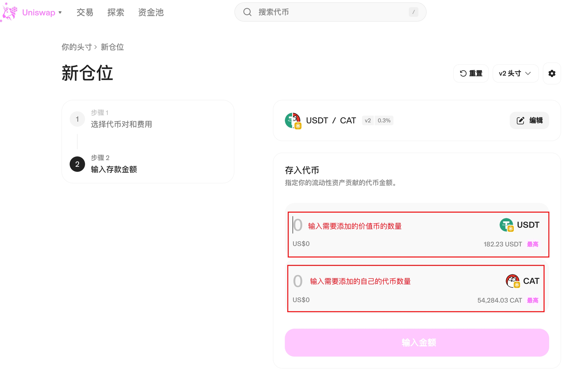Viewport: 588px width, 382px height.
Task: Click the CAT token icon in deposit field
Action: (x=512, y=281)
